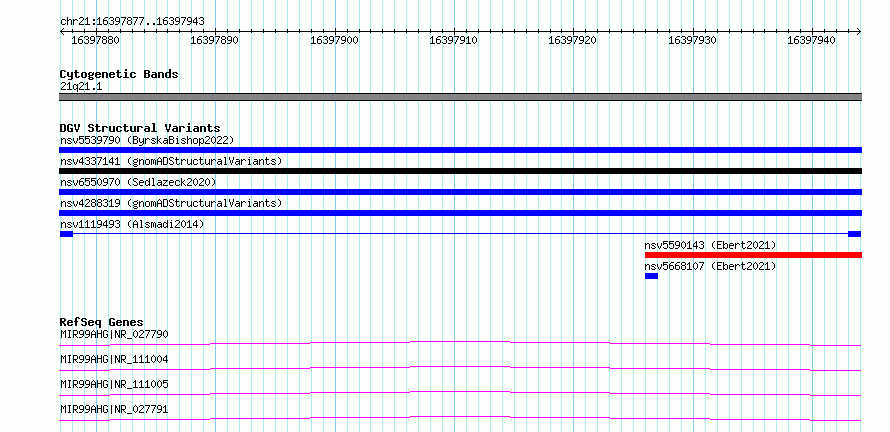Viewport: 890px width, 432px height.
Task: Click ruler position 16397940
Action: click(812, 41)
